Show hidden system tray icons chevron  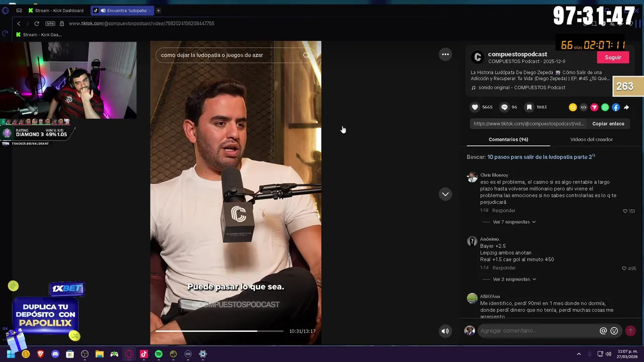(579, 354)
